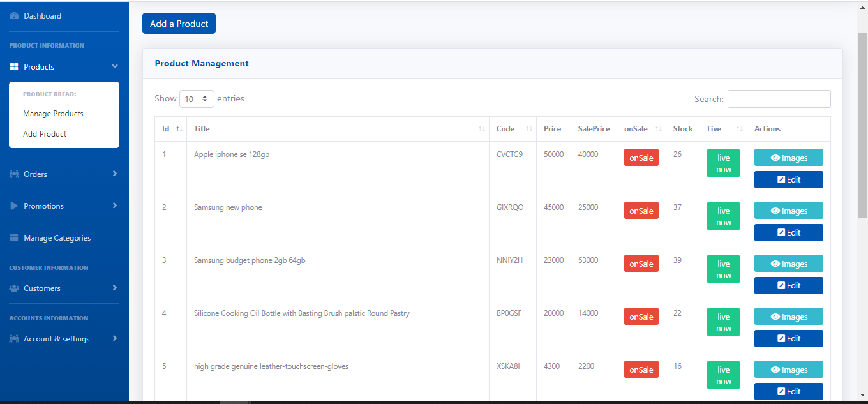Select Add Product submenu item
The height and width of the screenshot is (404, 868).
click(x=45, y=134)
